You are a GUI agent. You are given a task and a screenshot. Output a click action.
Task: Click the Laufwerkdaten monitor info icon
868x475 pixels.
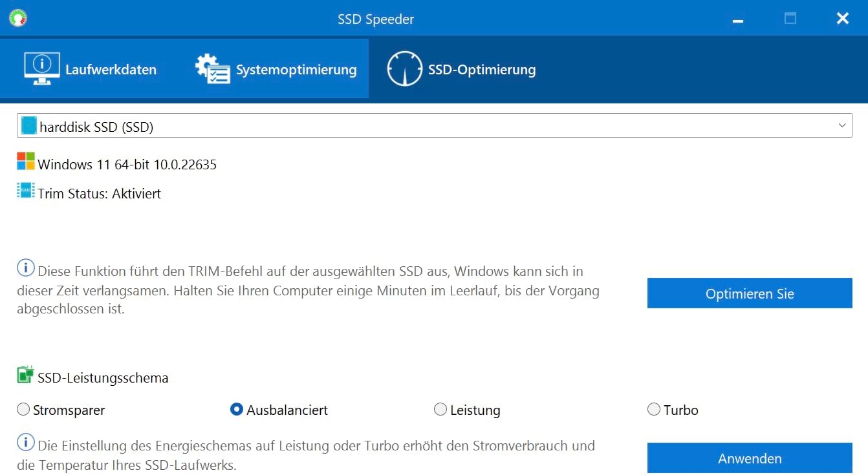tap(42, 69)
